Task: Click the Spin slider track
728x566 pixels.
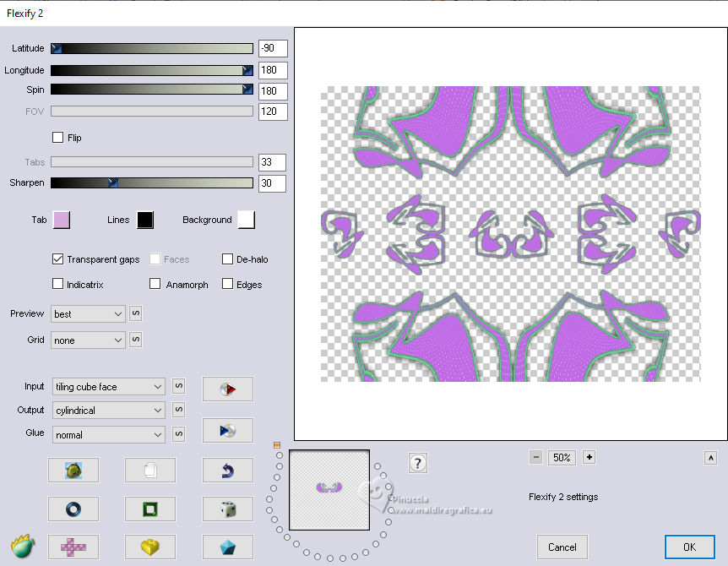Action: tap(152, 90)
